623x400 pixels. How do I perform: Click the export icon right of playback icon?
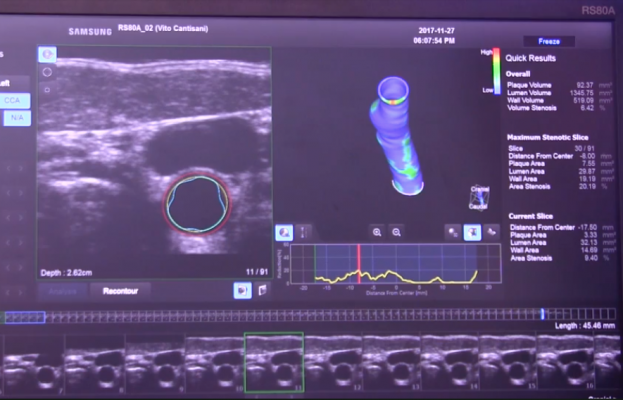coord(262,290)
